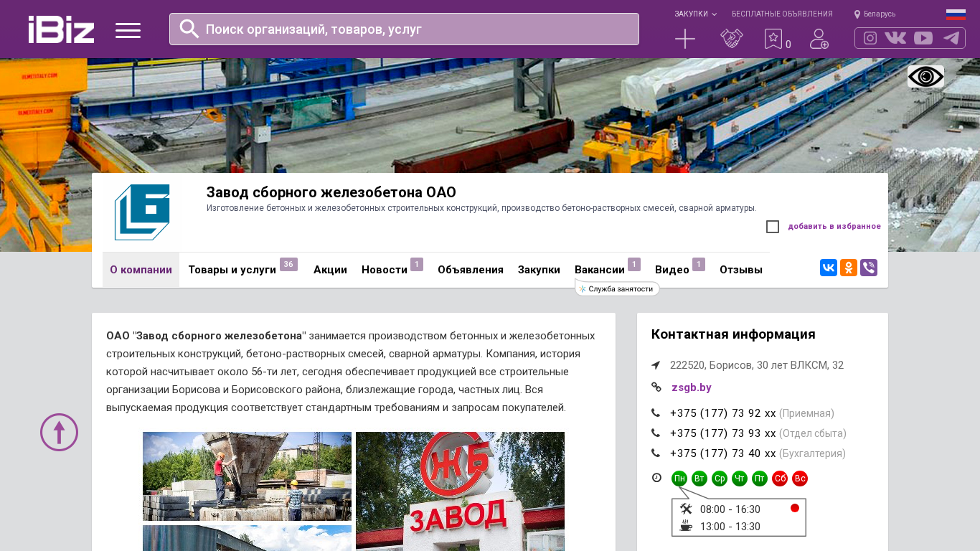Image resolution: width=980 pixels, height=551 pixels.
Task: Click the address 222520, Борисов, 30 лет ВЛКСМ, 32
Action: (757, 365)
